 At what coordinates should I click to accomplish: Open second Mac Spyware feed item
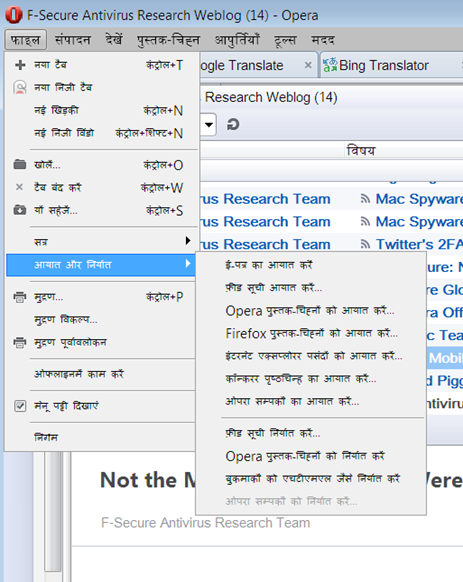(419, 222)
